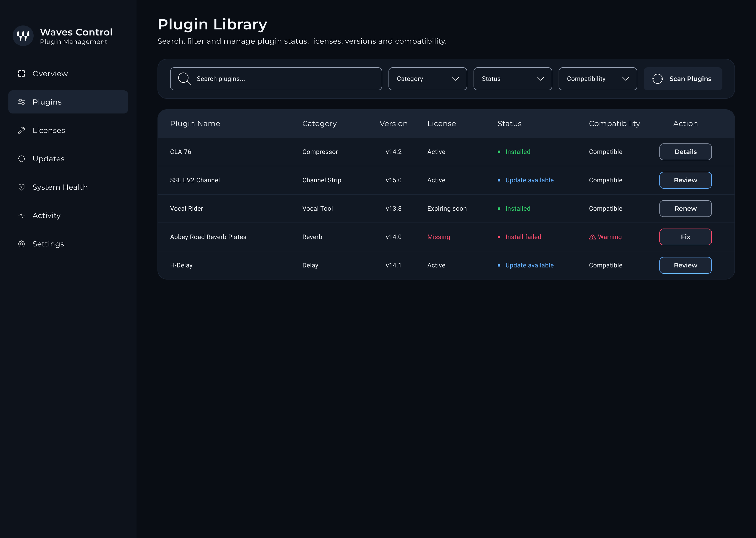Click the Waves Control logo icon
Image resolution: width=756 pixels, height=538 pixels.
(23, 35)
